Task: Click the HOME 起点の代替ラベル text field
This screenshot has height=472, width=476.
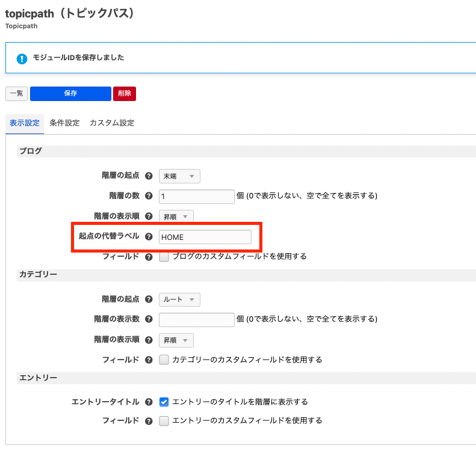Action: (205, 237)
